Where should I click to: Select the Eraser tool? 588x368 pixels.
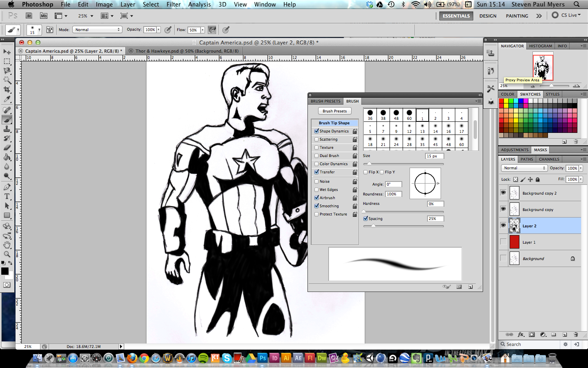tap(7, 148)
